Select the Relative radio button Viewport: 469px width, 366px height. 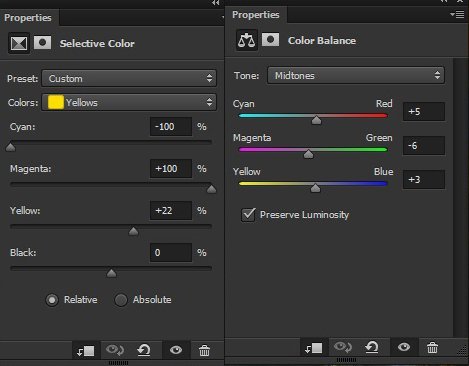[52, 300]
